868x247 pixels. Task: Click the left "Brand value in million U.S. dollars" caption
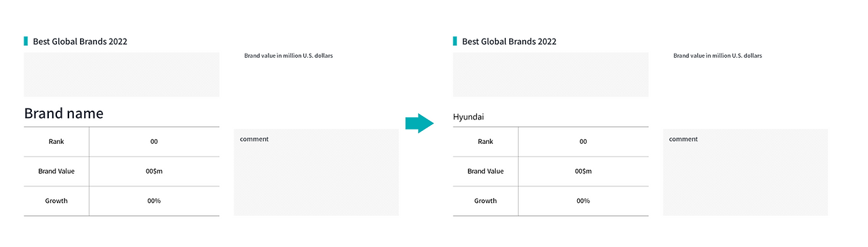[x=288, y=56]
